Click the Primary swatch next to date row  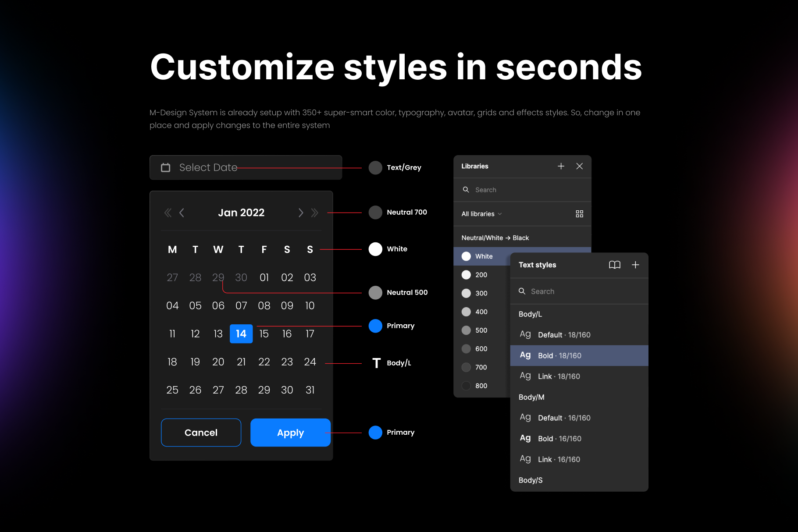(375, 326)
